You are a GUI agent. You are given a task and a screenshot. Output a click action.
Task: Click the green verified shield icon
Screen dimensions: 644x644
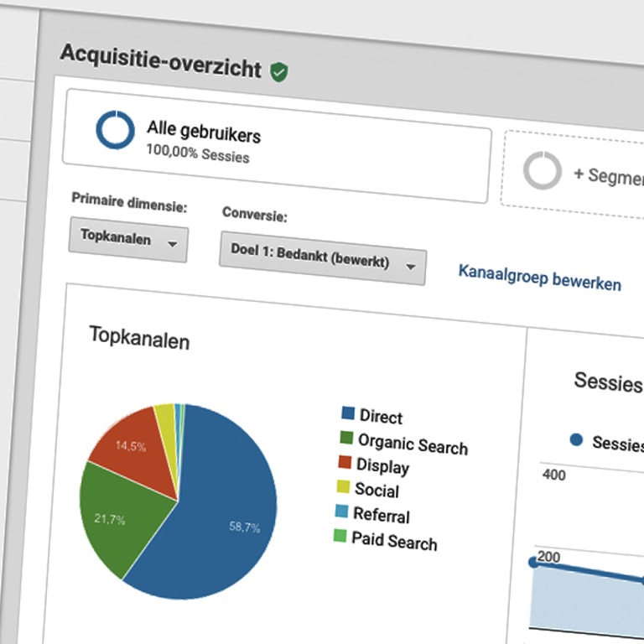coord(279,72)
